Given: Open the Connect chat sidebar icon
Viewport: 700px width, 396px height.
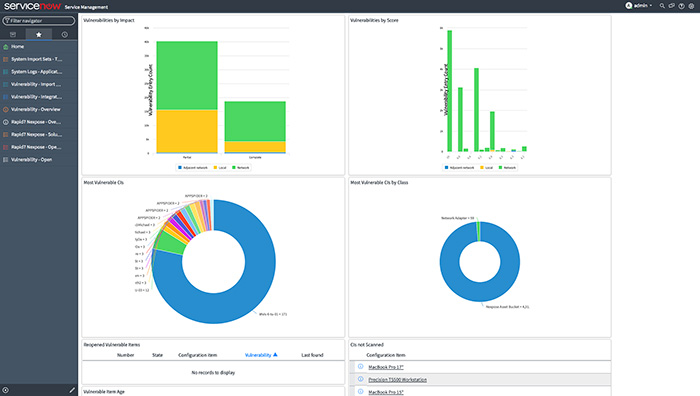Looking at the screenshot, I should (x=671, y=6).
